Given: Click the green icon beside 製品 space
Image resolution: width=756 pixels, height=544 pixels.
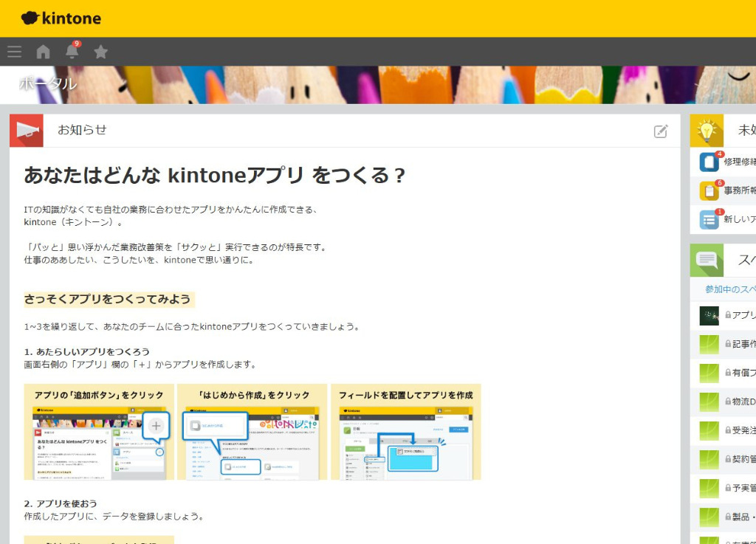Looking at the screenshot, I should point(709,517).
